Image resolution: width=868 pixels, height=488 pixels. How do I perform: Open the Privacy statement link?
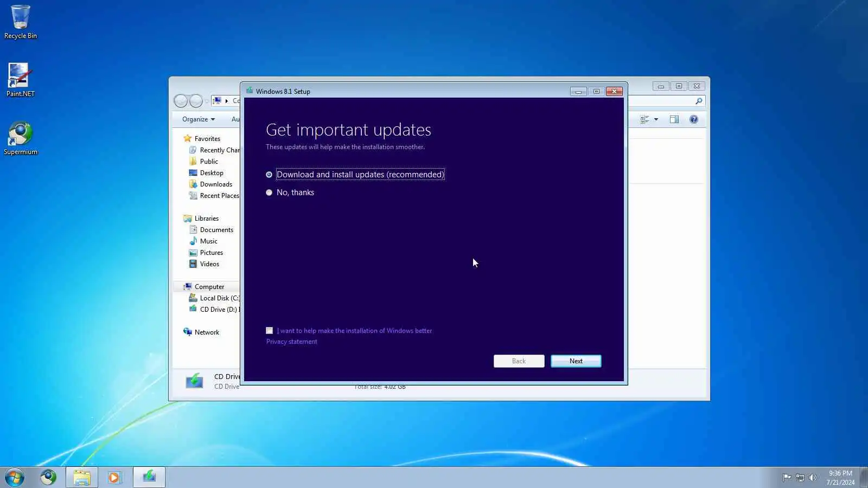coord(291,342)
